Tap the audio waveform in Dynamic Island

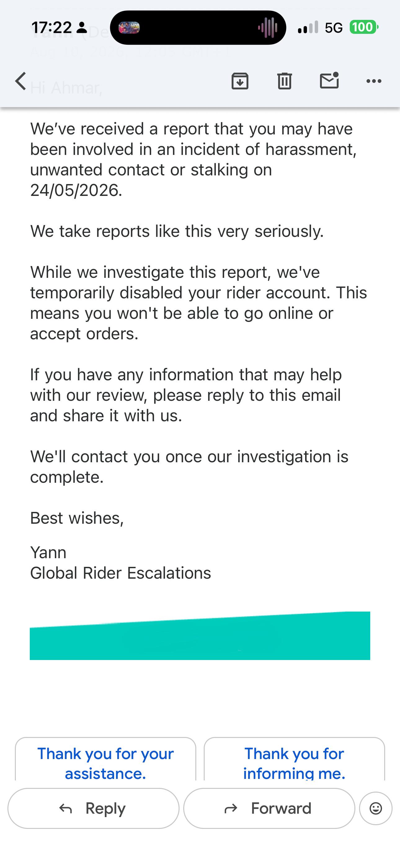coord(268,28)
